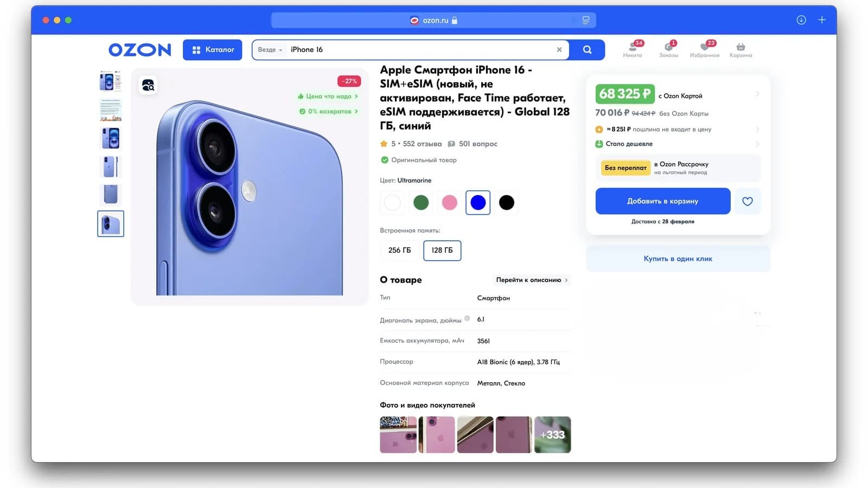Select the 256 ГБ memory option
This screenshot has height=488, width=868.
pos(400,251)
